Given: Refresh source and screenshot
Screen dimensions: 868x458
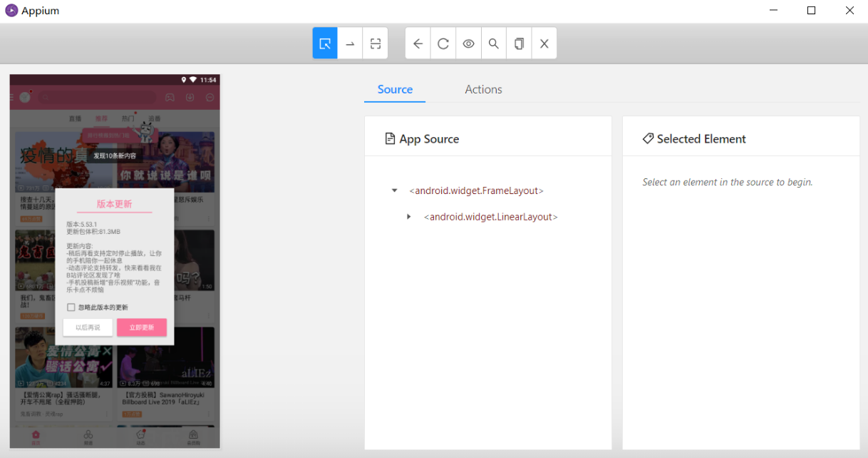Looking at the screenshot, I should pos(443,44).
